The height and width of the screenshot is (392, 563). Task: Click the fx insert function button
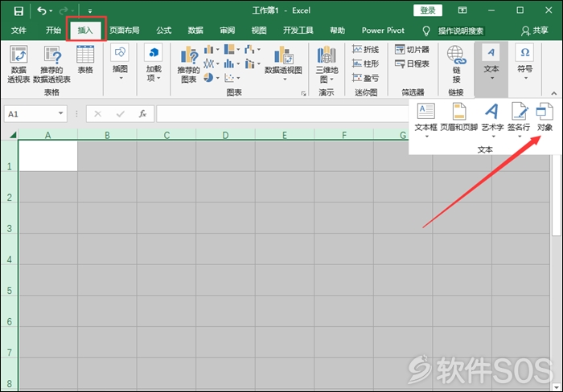(x=142, y=114)
